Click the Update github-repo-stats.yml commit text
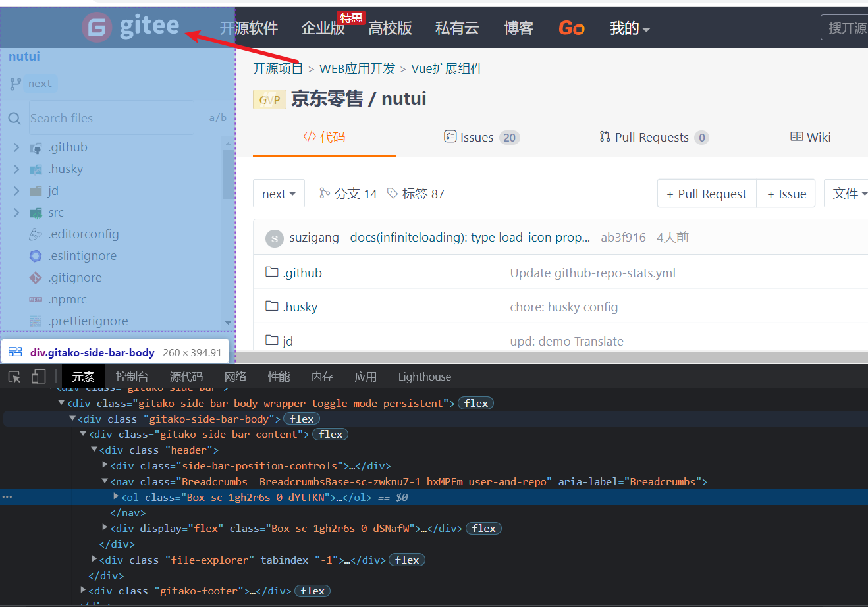Screen dimensions: 868x607 tap(593, 273)
